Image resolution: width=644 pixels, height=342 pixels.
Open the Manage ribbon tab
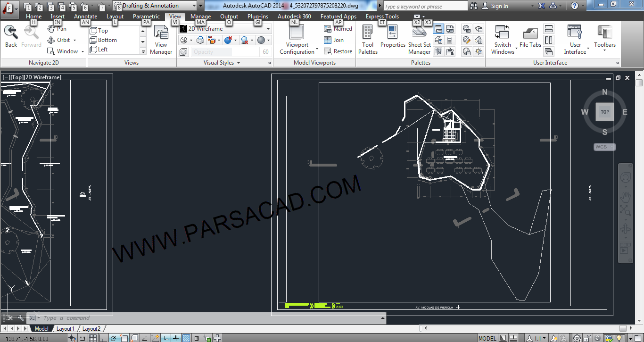point(201,16)
